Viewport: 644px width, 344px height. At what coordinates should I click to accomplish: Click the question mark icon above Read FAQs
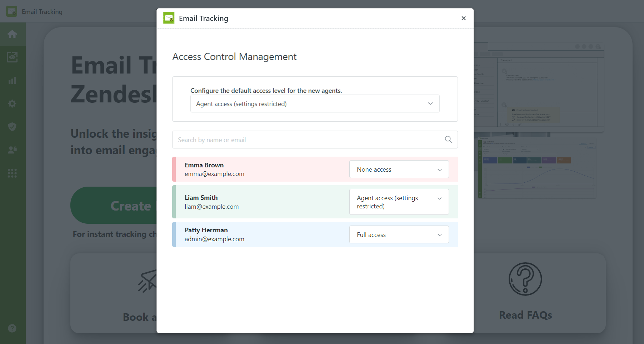tap(525, 279)
